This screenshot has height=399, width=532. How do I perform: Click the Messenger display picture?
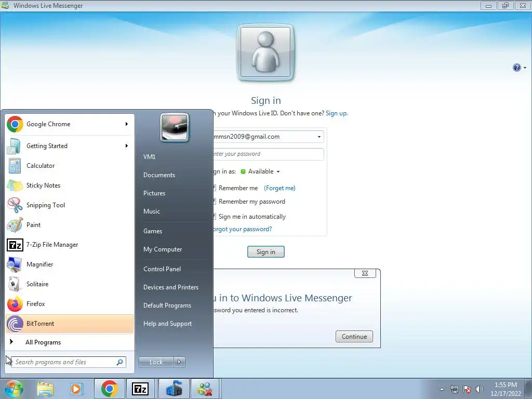point(265,52)
